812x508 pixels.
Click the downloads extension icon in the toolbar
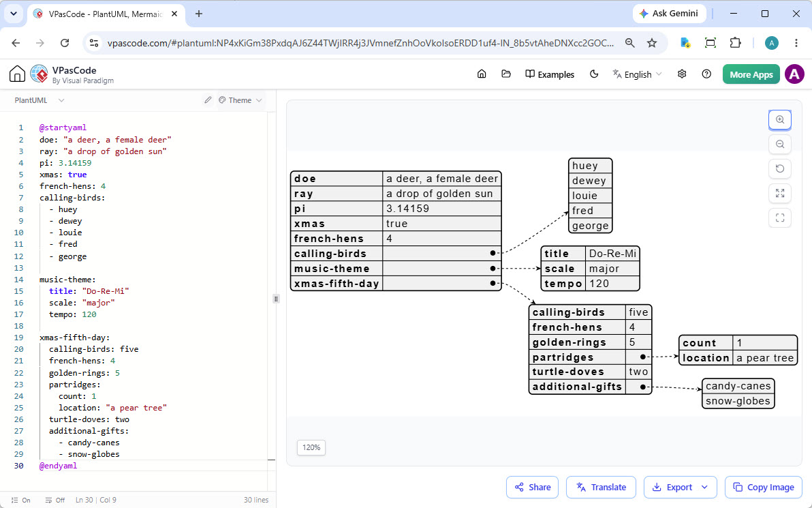coord(685,43)
